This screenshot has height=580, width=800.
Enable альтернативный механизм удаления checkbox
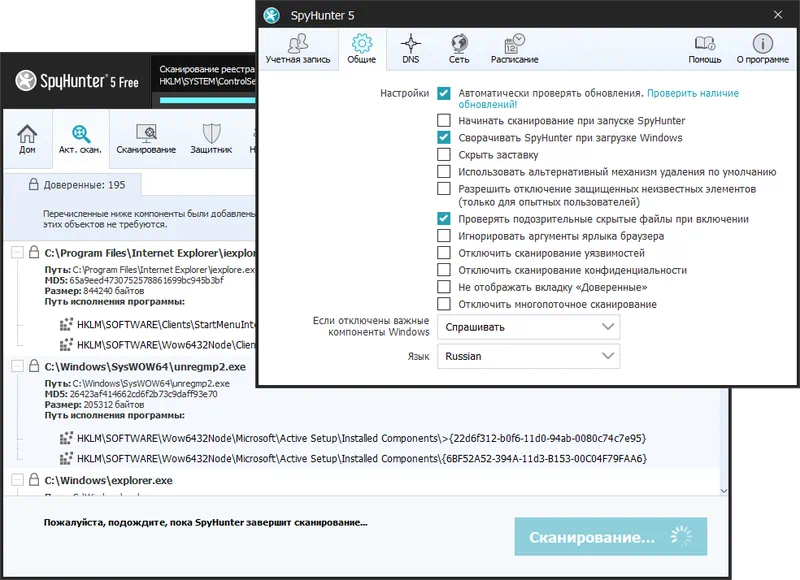click(x=444, y=171)
